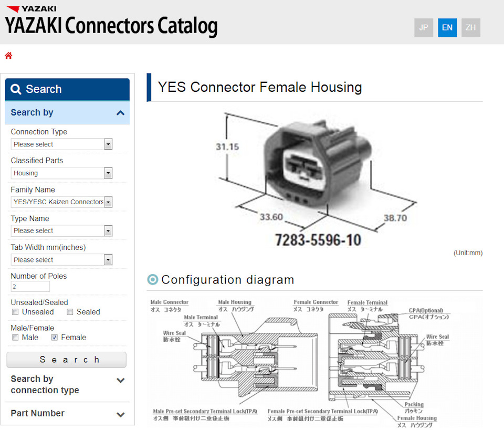This screenshot has height=431, width=504.
Task: Click the "Unsealed/Sealed" label
Action: coord(39,302)
